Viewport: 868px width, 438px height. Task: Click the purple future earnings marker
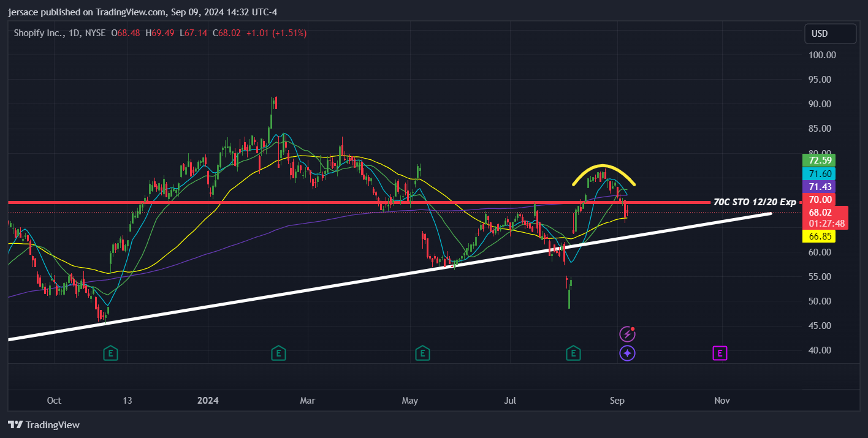coord(720,353)
